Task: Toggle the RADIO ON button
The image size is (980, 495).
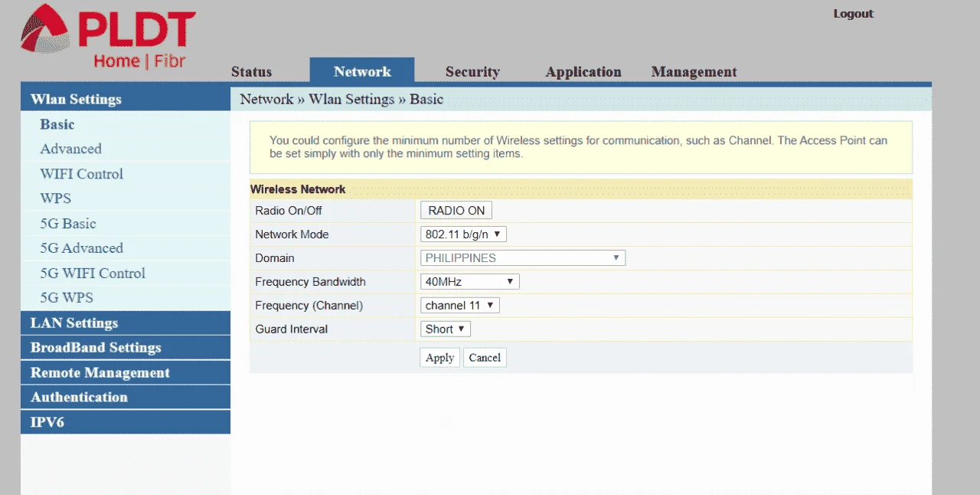Action: click(456, 210)
